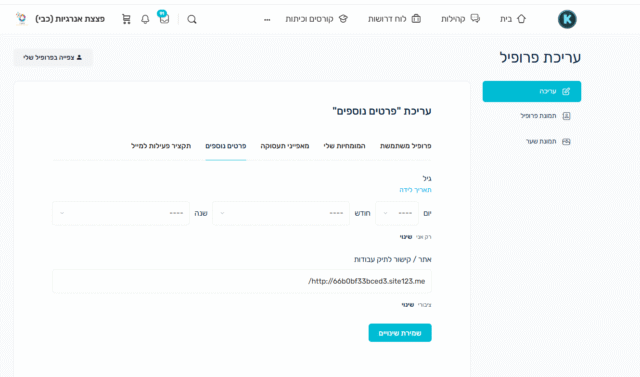The width and height of the screenshot is (640, 377).
Task: Click שינוי visibility link under website field
Action: (x=408, y=305)
